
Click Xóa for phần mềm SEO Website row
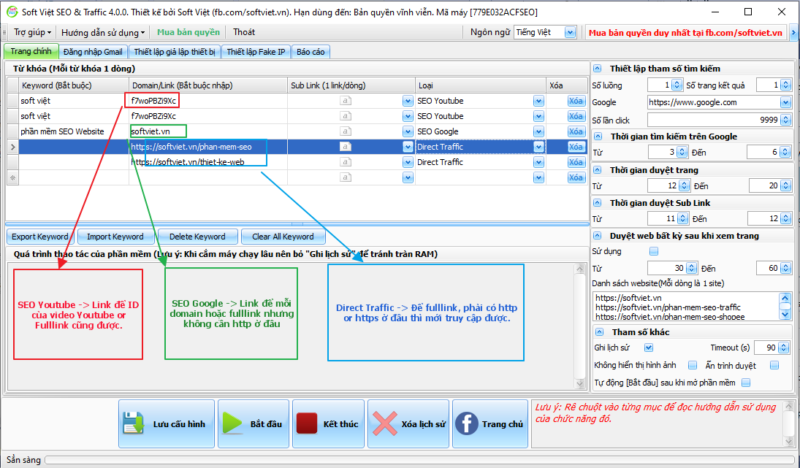point(576,132)
